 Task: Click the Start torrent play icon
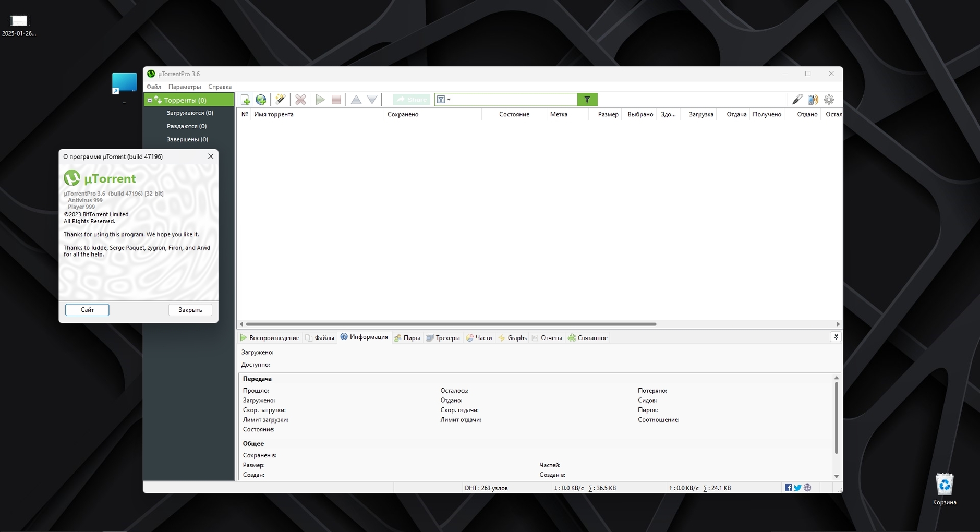click(320, 100)
